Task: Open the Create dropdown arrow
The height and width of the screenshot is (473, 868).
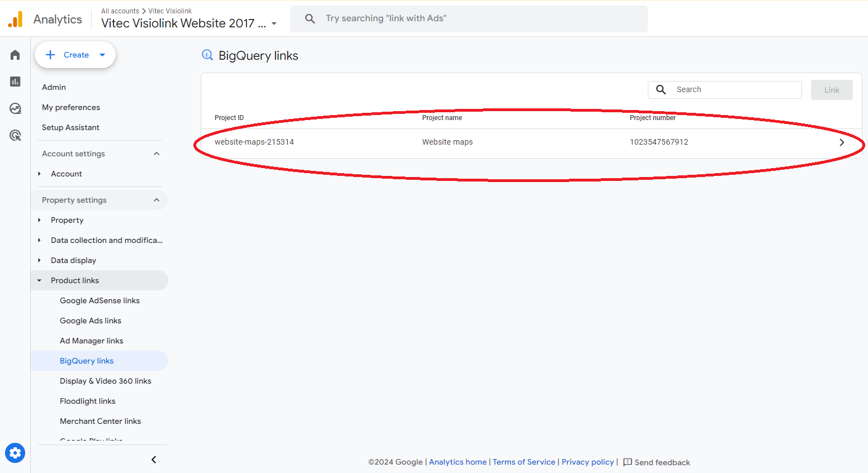Action: click(102, 55)
